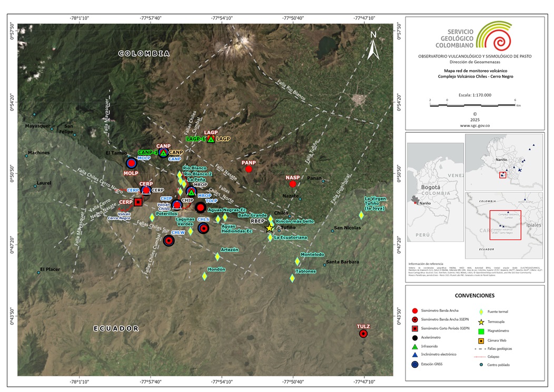Viewport: 554px width, 392px height.
Task: Click the Tablones thermal spring diamond
Action: click(x=292, y=278)
